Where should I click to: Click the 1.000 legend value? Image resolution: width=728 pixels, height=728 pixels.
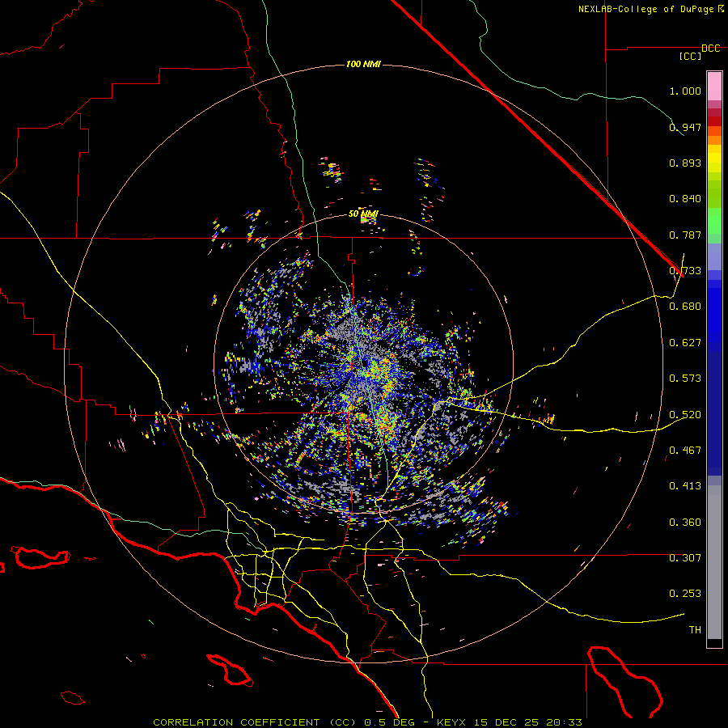[x=685, y=91]
